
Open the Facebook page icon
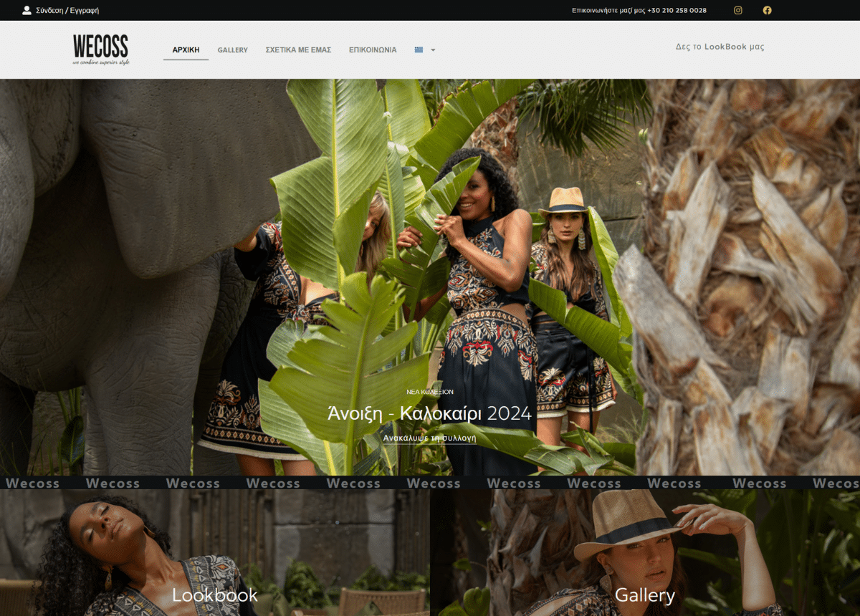(x=767, y=10)
